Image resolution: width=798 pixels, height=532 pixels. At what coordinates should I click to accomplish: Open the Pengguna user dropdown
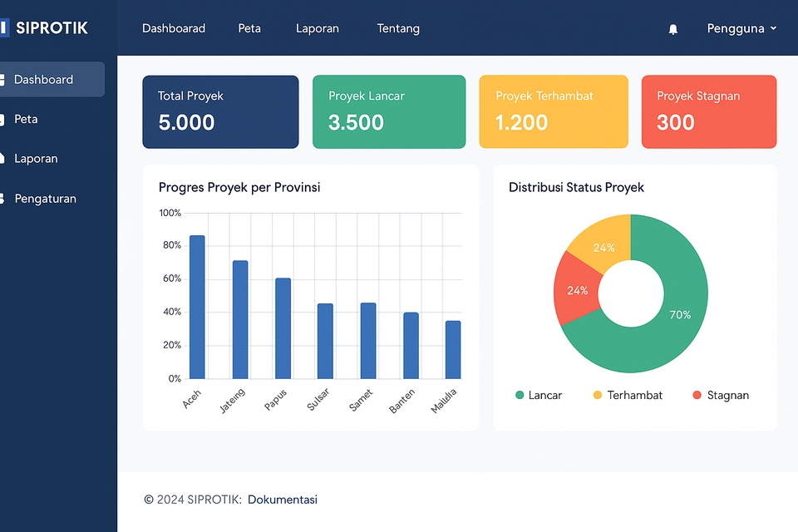[741, 28]
